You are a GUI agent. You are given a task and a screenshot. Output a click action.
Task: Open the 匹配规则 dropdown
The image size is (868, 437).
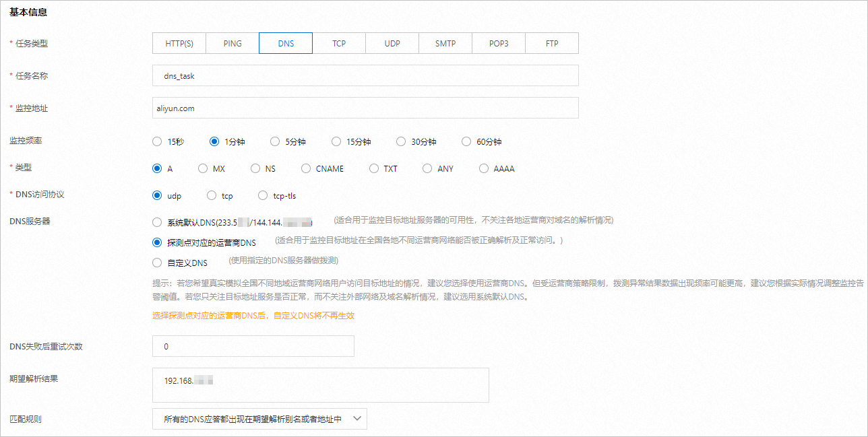259,419
